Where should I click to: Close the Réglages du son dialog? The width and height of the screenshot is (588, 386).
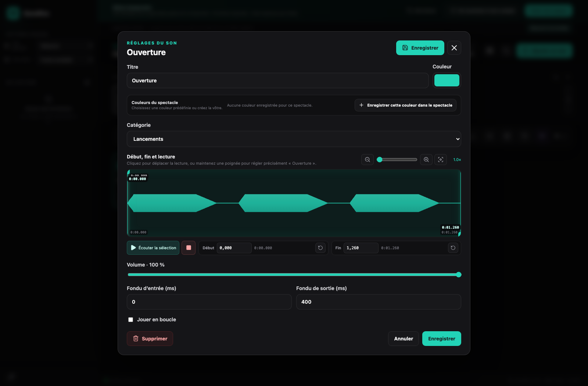[454, 48]
